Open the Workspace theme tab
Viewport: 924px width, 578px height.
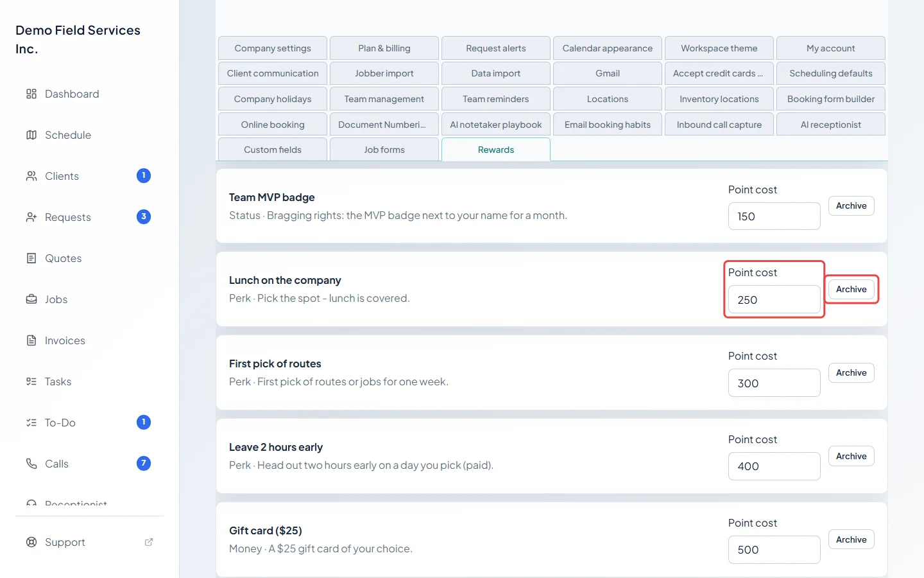click(x=719, y=48)
